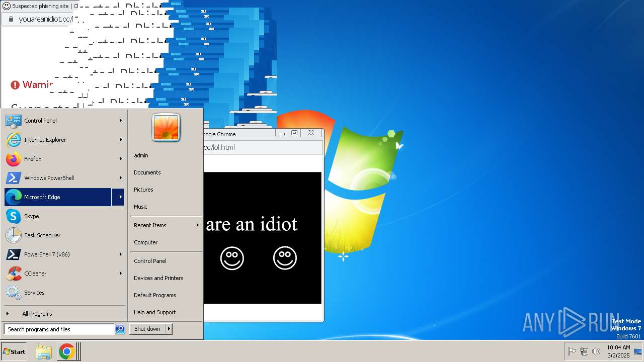Expand CCleaner jump list arrow
The image size is (644, 362).
click(121, 274)
